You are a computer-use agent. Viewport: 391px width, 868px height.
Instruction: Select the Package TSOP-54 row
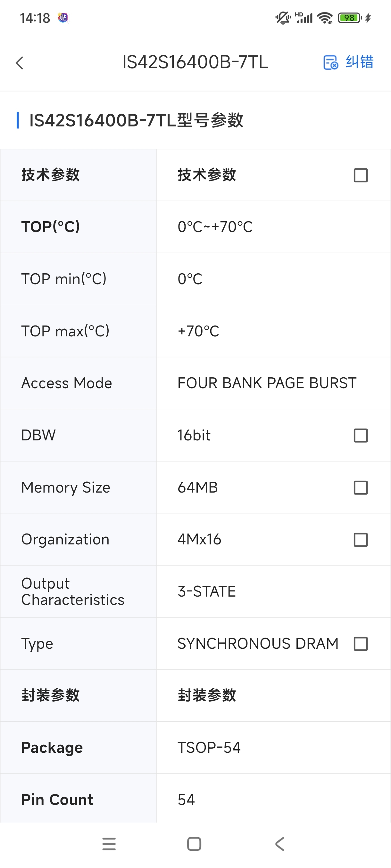pyautogui.click(x=195, y=747)
